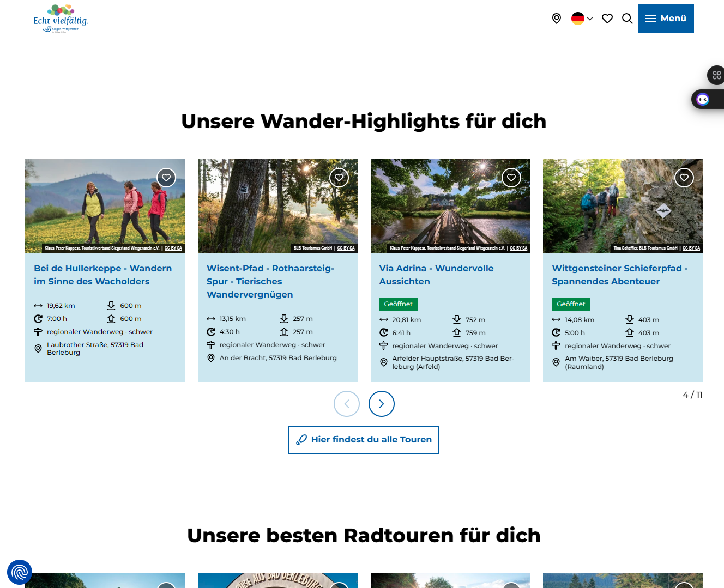Viewport: 724px width, 588px height.
Task: Click address An der Bracht, 57319 Bad Berleburg
Action: click(x=278, y=358)
